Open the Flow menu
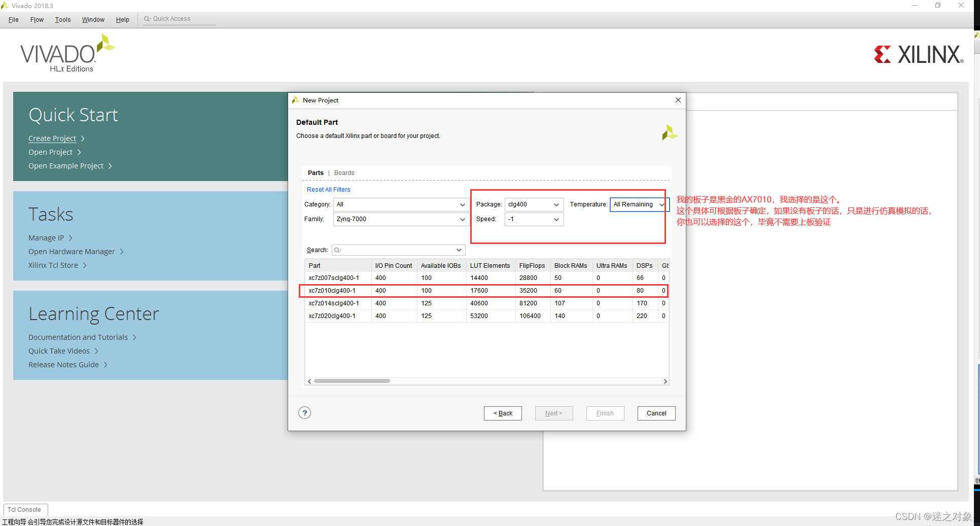 coord(37,20)
